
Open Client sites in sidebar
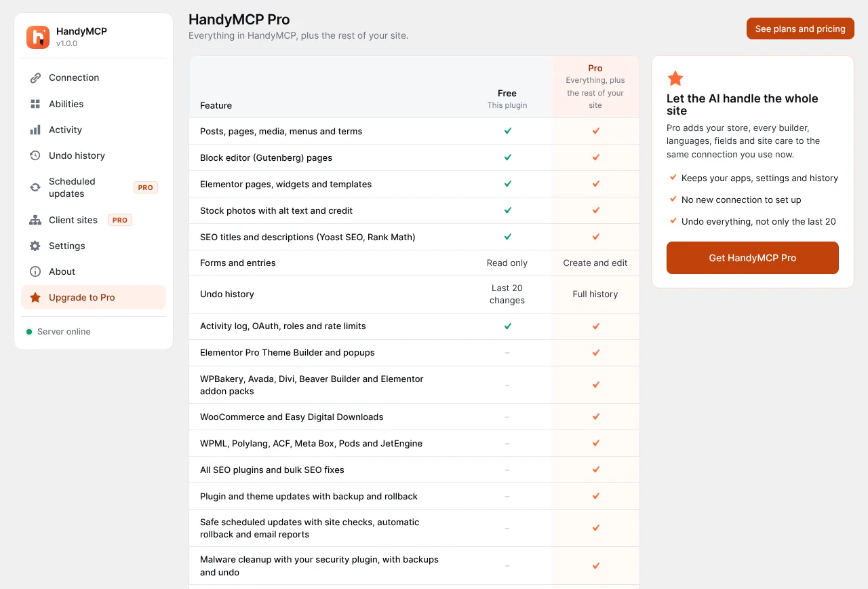click(x=94, y=220)
